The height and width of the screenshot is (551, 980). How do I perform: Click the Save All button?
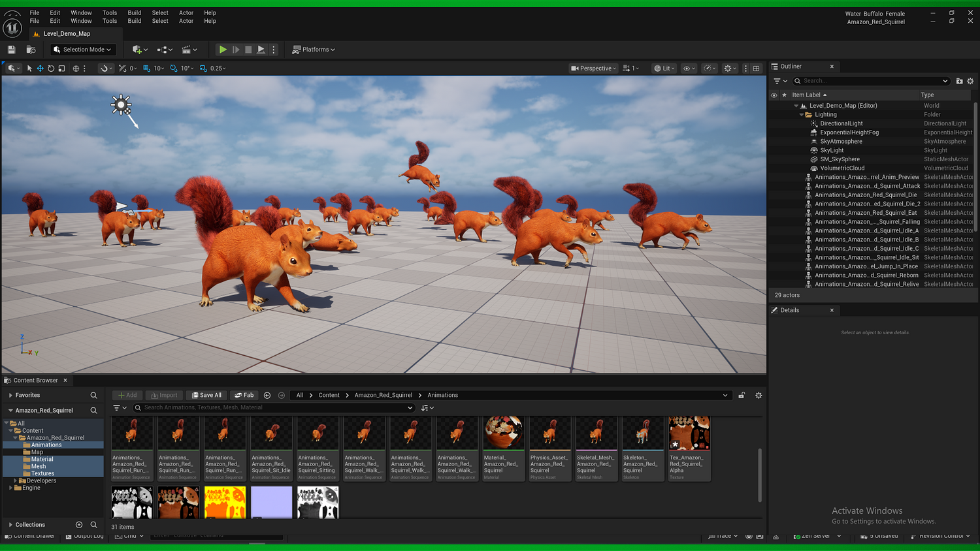[x=206, y=395]
